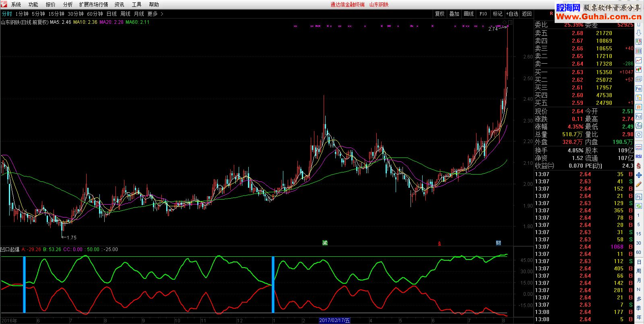Switch to the 15分钟 period tab
The height and width of the screenshot is (324, 644).
(x=56, y=14)
